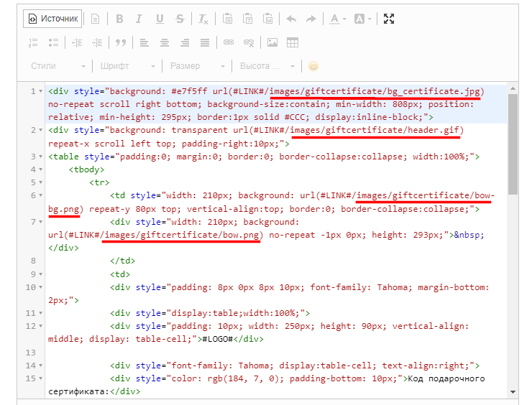Click the Undo arrow icon
The image size is (532, 405).
tap(291, 19)
